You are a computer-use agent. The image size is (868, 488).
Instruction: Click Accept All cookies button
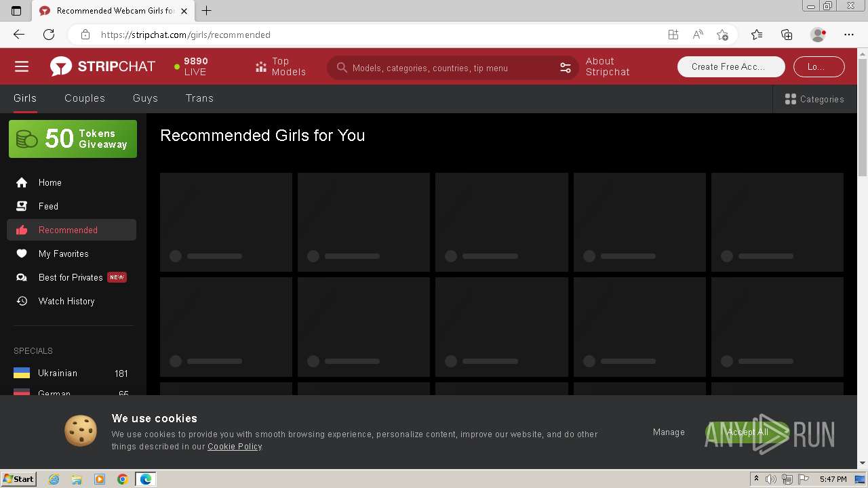(747, 432)
